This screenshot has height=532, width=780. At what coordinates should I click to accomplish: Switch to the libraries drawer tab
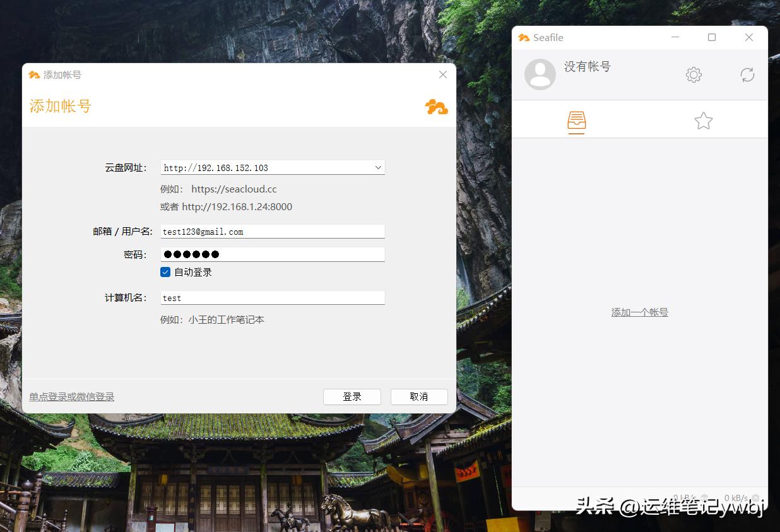coord(576,121)
